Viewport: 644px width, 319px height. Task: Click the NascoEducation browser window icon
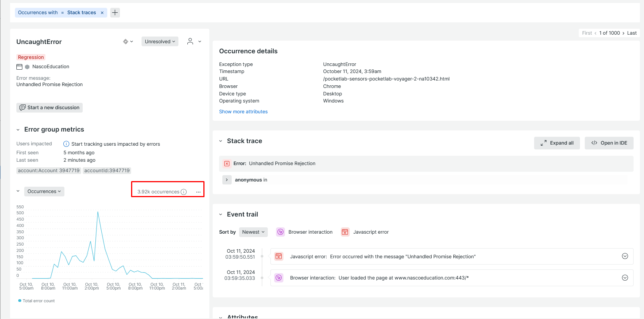19,67
